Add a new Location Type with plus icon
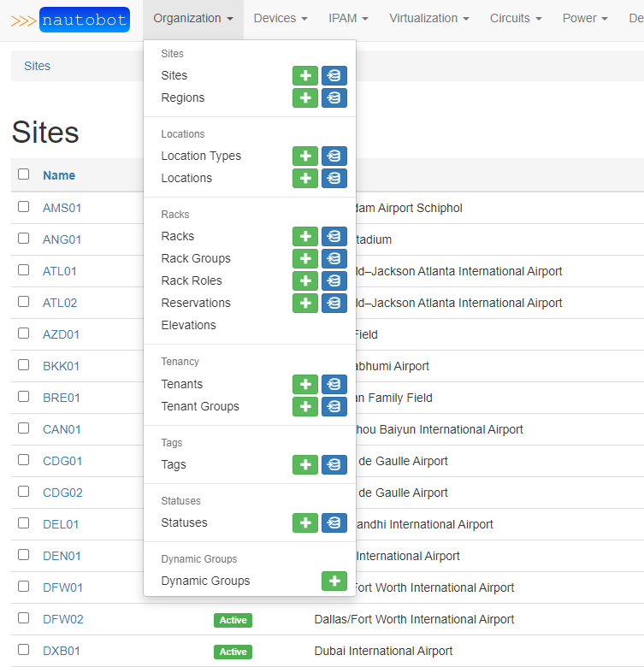This screenshot has height=667, width=644. (305, 156)
